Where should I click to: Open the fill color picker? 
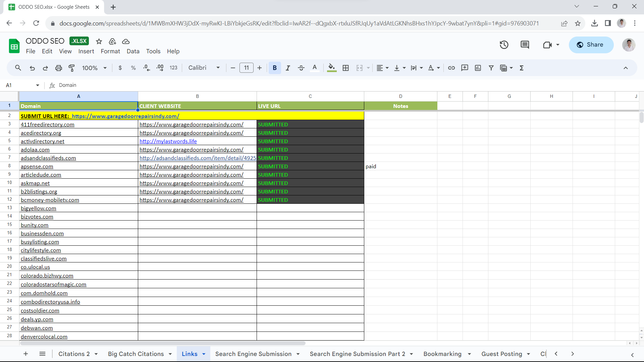pyautogui.click(x=332, y=68)
